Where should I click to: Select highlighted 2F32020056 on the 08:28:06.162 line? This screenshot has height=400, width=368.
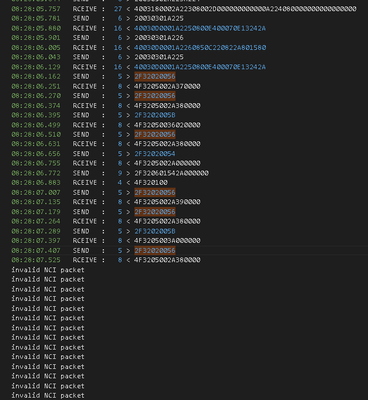tap(155, 76)
